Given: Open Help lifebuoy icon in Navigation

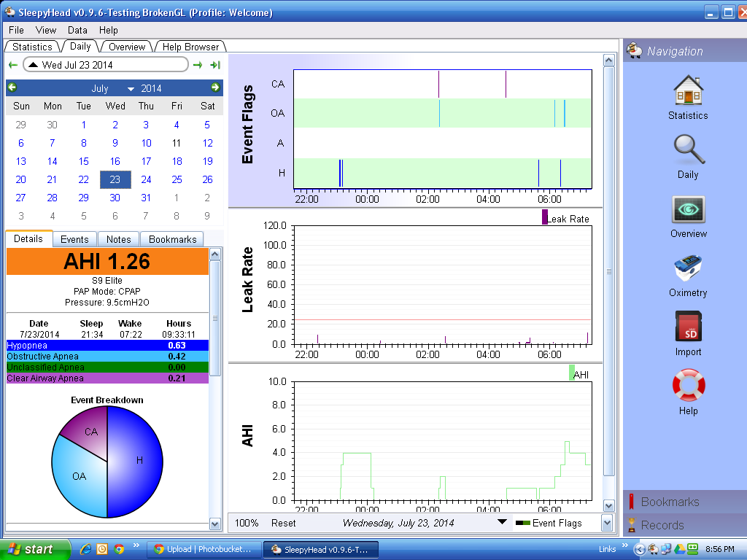Looking at the screenshot, I should (688, 386).
